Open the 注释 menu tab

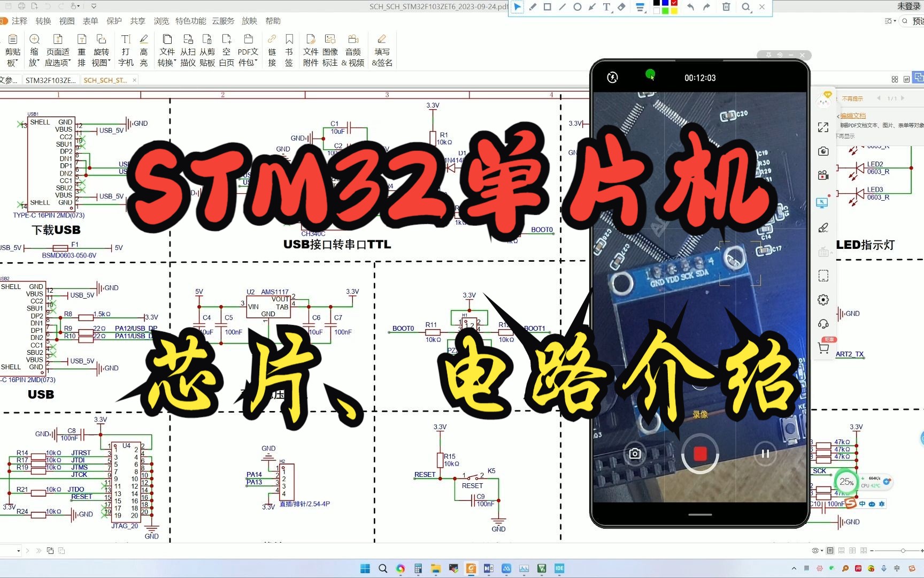coord(19,21)
